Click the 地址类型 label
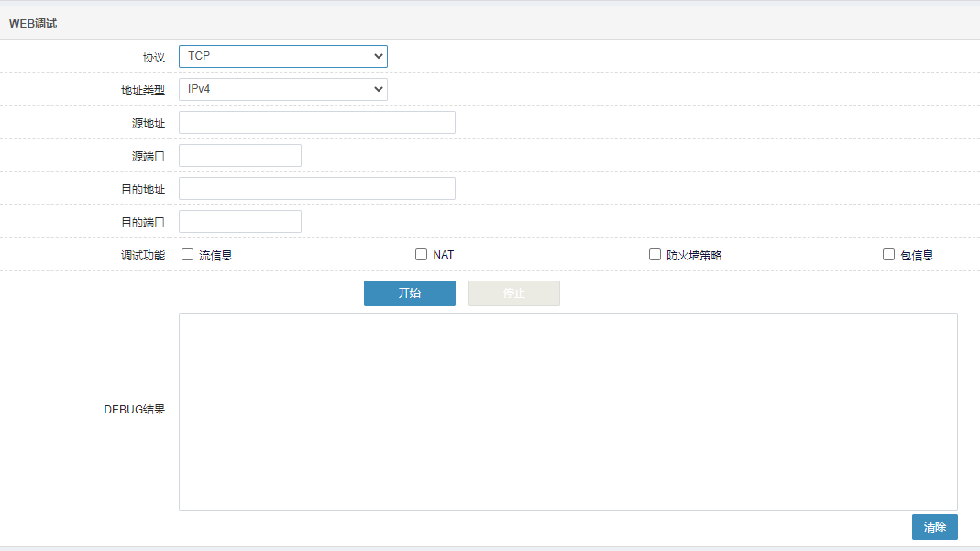This screenshot has width=980, height=551. tap(142, 91)
